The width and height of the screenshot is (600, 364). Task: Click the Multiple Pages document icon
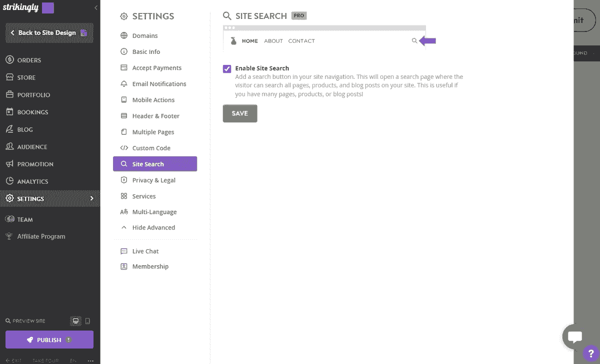click(x=124, y=132)
